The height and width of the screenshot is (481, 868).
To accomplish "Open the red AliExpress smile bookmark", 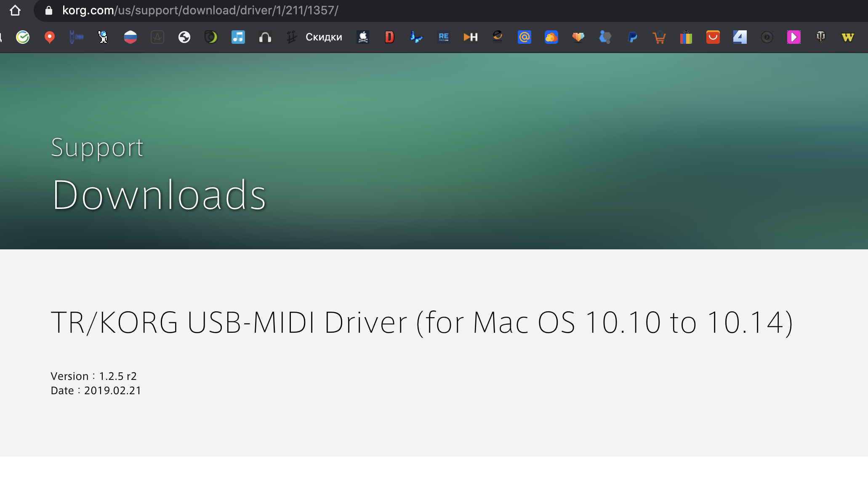I will pos(713,37).
